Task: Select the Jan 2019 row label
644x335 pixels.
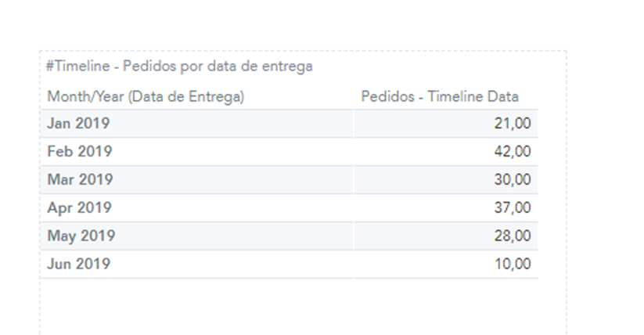Action: point(78,123)
